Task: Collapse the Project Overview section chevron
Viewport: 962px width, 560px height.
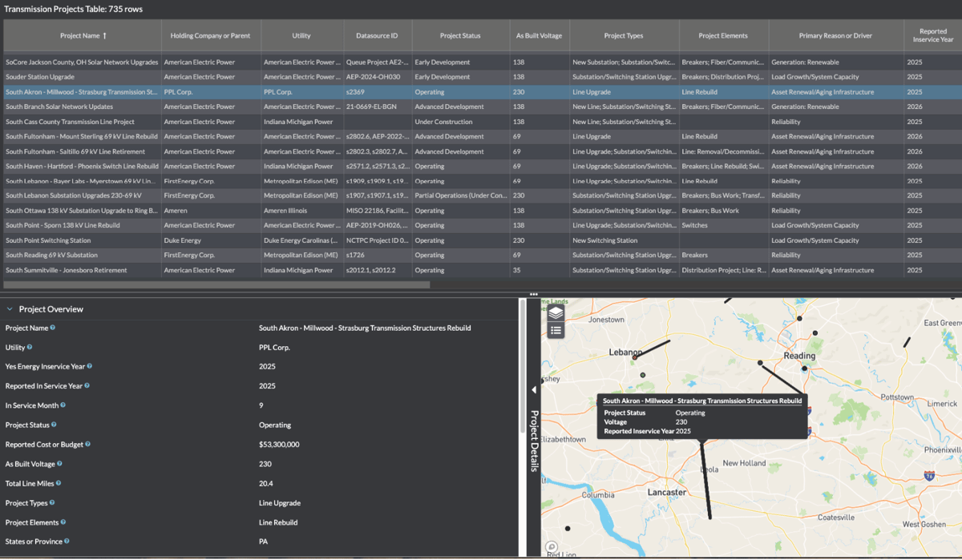Action: (x=10, y=309)
